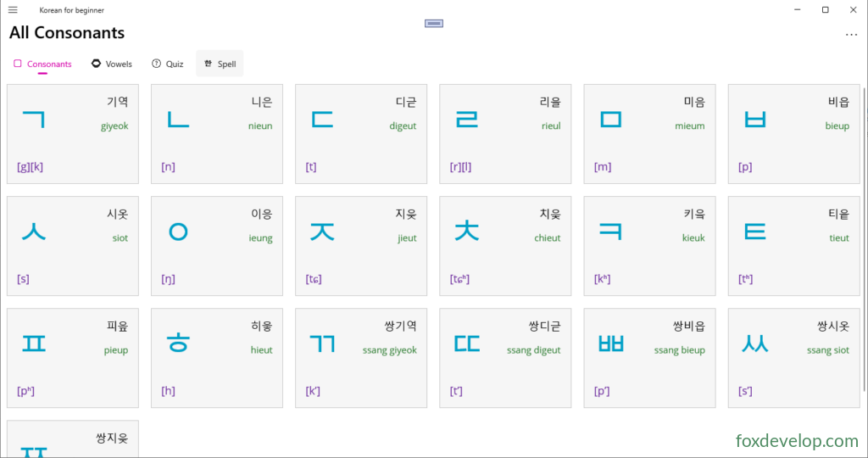Choose the ㄲ ssang giyeok card
The width and height of the screenshot is (868, 458).
[x=361, y=358]
